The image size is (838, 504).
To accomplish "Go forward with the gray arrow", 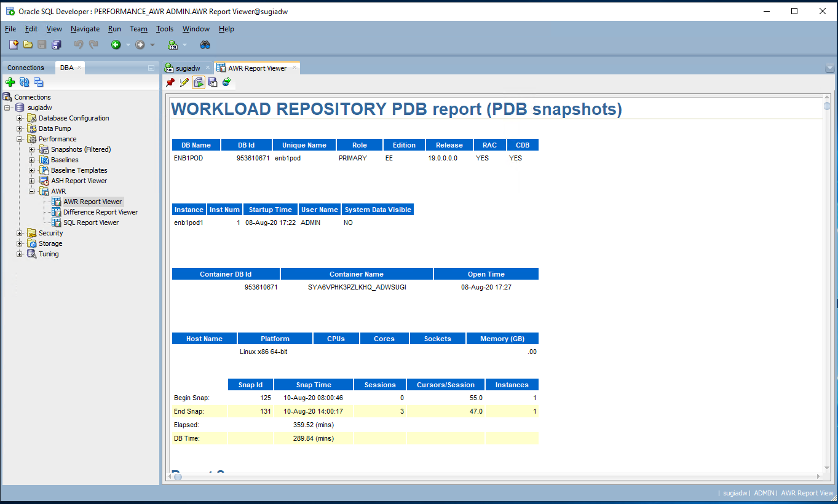I will [140, 44].
